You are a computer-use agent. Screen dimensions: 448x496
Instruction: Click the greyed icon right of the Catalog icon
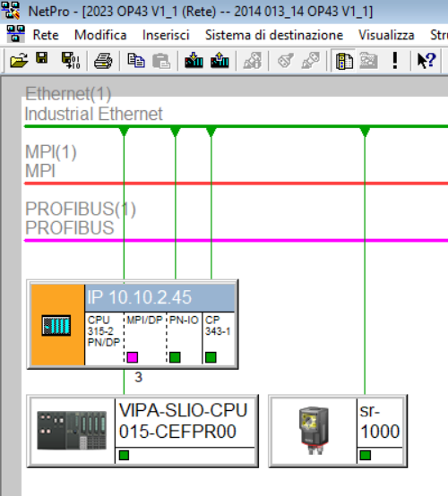pos(368,61)
